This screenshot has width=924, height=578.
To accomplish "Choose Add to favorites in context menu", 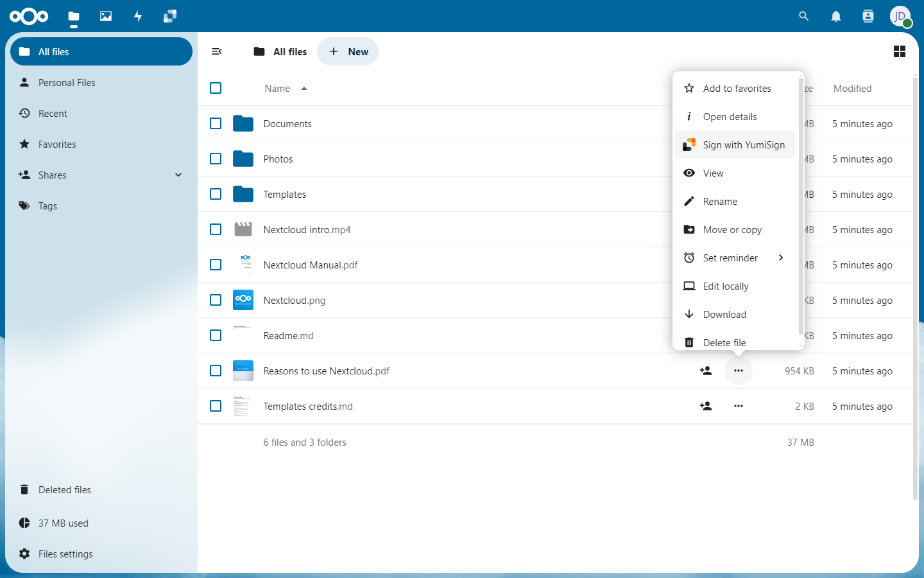I will point(735,88).
